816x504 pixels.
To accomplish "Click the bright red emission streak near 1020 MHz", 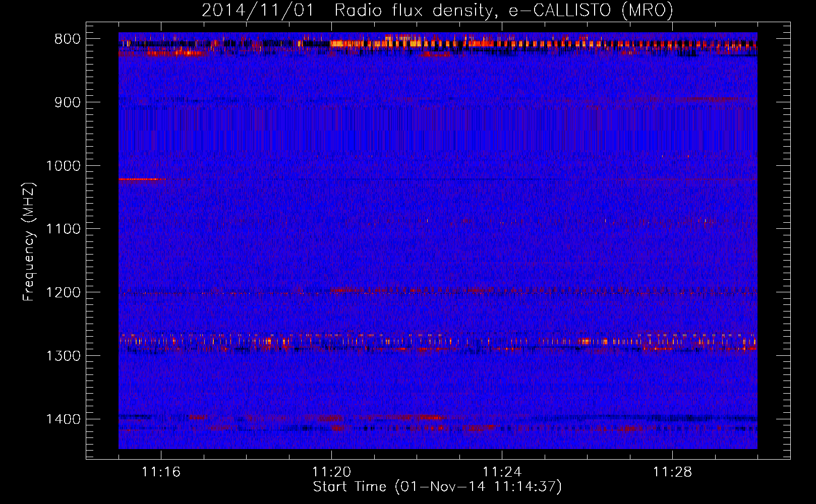I will click(142, 179).
